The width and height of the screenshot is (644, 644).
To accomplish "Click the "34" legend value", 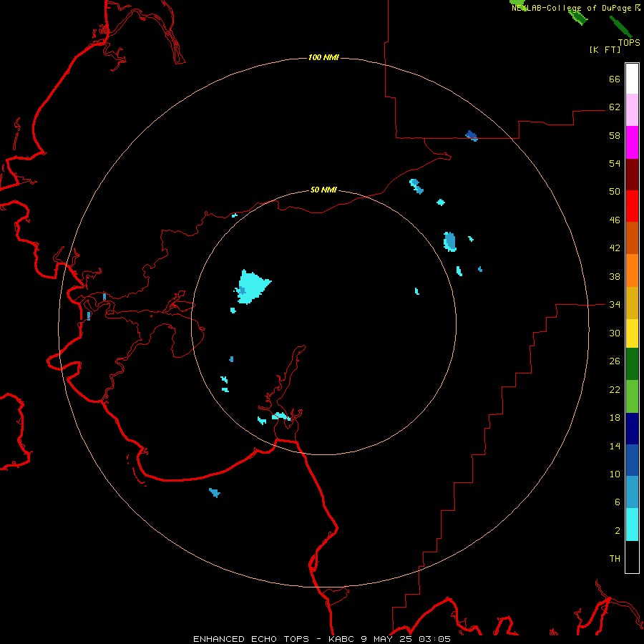I will [x=615, y=305].
